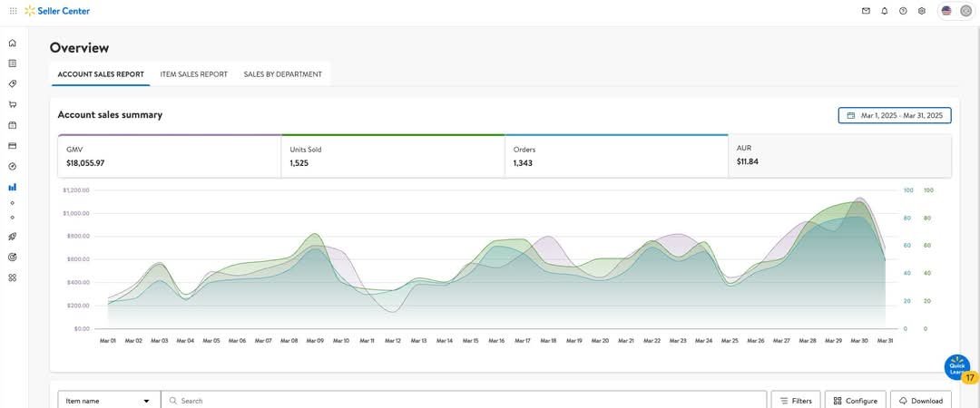The width and height of the screenshot is (980, 408).
Task: Open the target bullseye icon in sidebar
Action: pos(13,257)
